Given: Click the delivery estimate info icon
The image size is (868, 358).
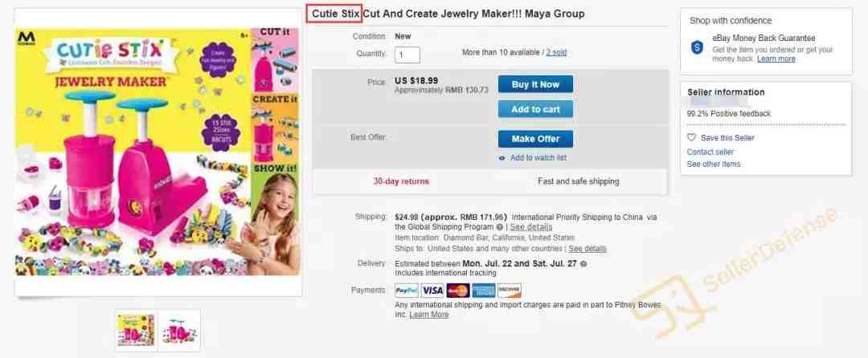Looking at the screenshot, I should pos(583,264).
